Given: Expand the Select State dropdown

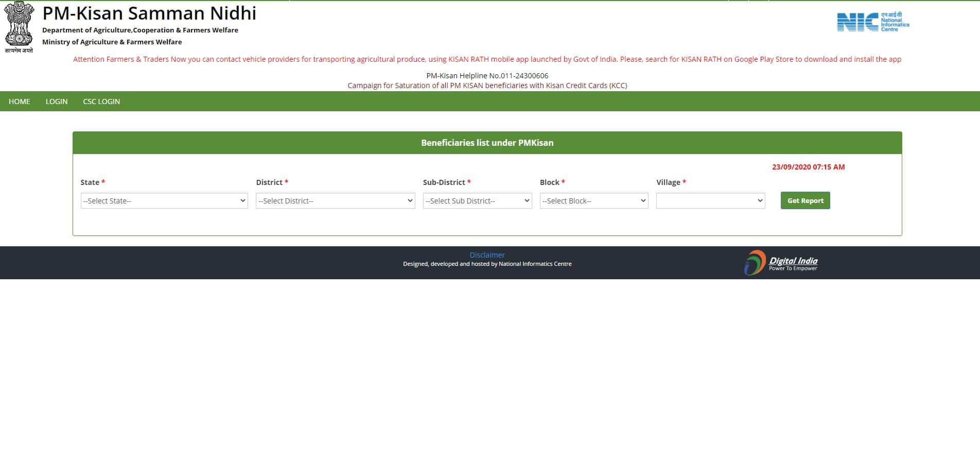Looking at the screenshot, I should 164,201.
